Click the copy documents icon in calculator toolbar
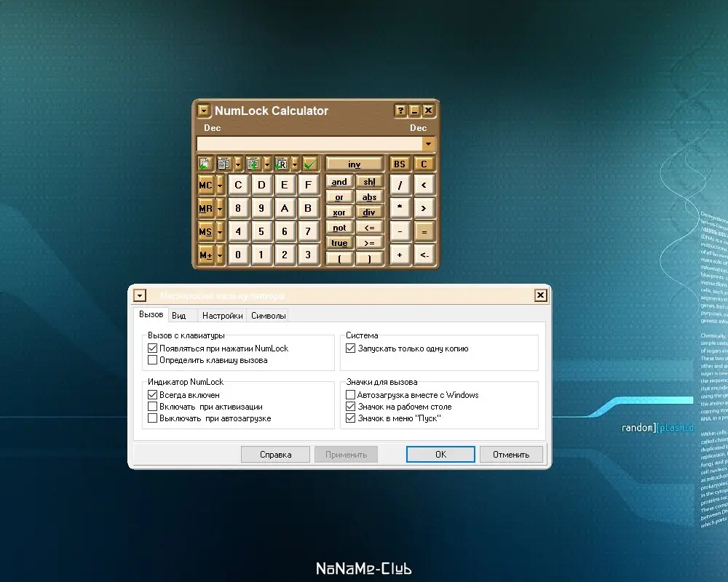Image resolution: width=728 pixels, height=582 pixels. (x=223, y=164)
